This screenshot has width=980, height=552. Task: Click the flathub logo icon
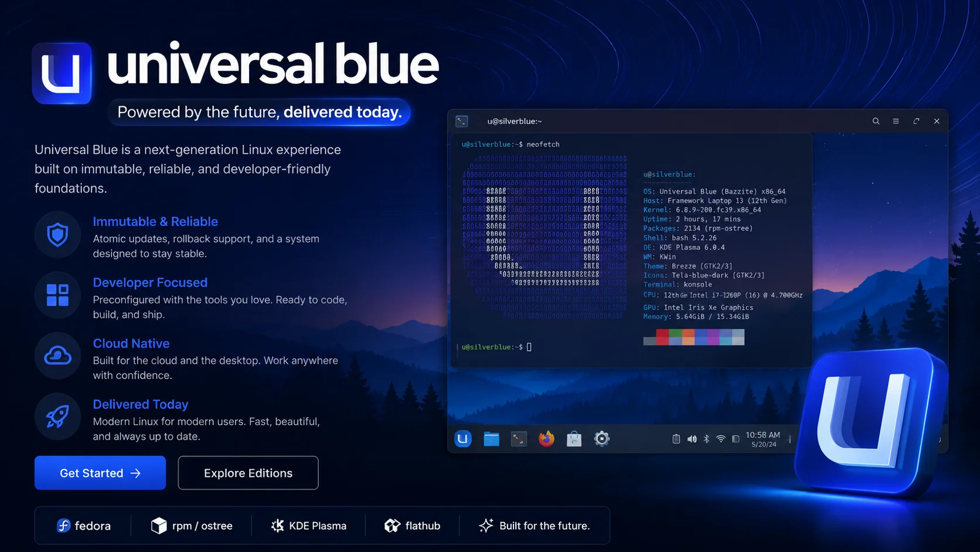[392, 526]
